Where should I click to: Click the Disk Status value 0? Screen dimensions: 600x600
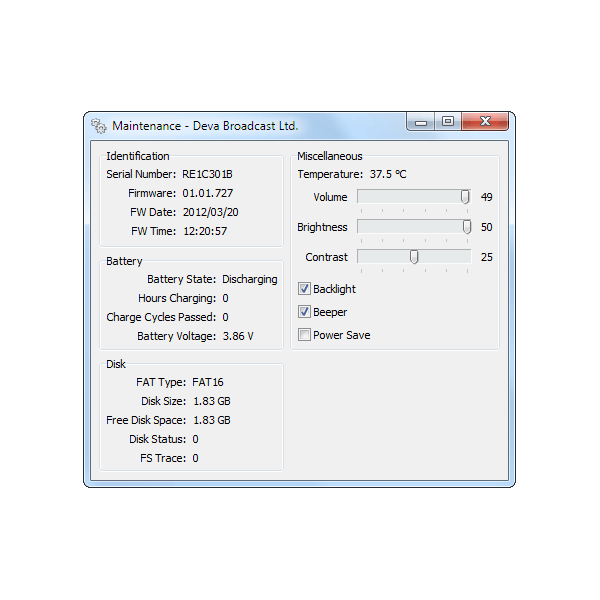(x=196, y=439)
